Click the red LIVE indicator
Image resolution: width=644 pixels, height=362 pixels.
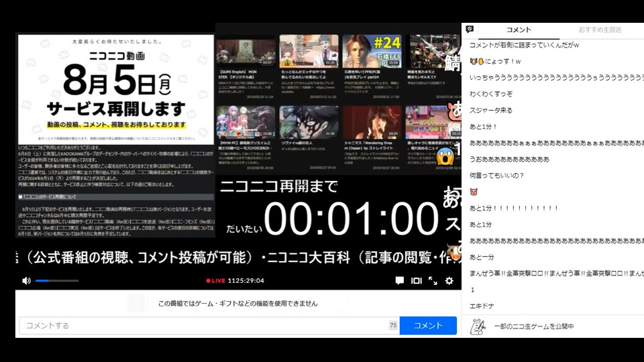(215, 281)
